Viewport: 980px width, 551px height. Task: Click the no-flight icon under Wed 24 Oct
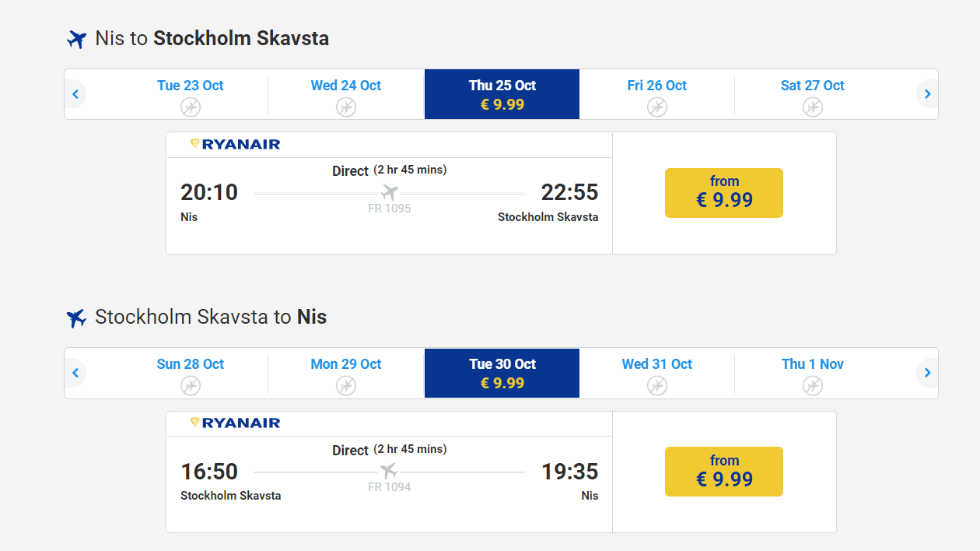coord(346,107)
